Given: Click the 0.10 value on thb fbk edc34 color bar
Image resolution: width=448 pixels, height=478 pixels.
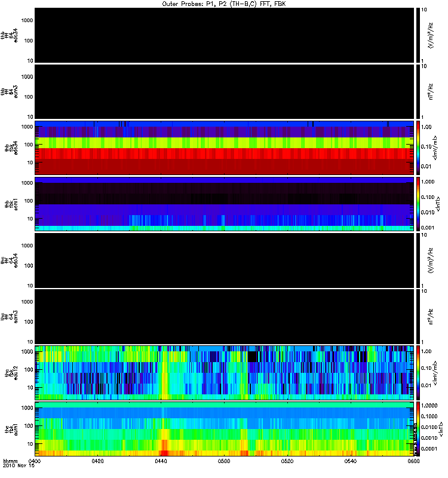Looking at the screenshot, I should point(426,146).
